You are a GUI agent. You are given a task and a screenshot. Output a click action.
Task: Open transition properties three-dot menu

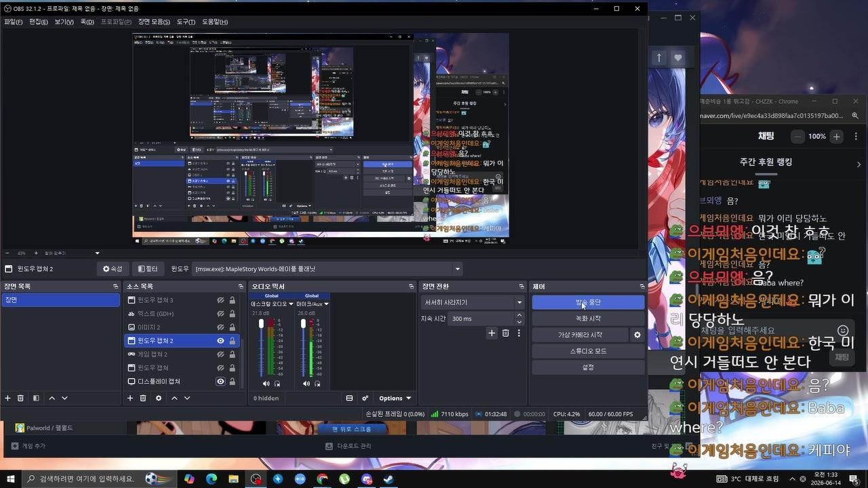point(519,333)
